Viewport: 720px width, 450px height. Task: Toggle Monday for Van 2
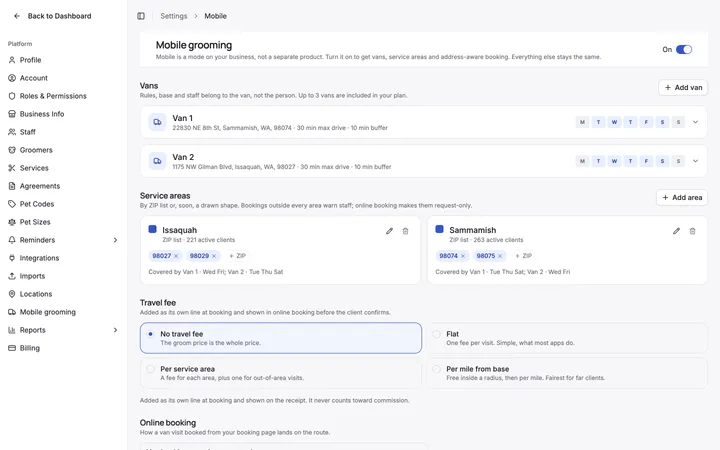582,161
